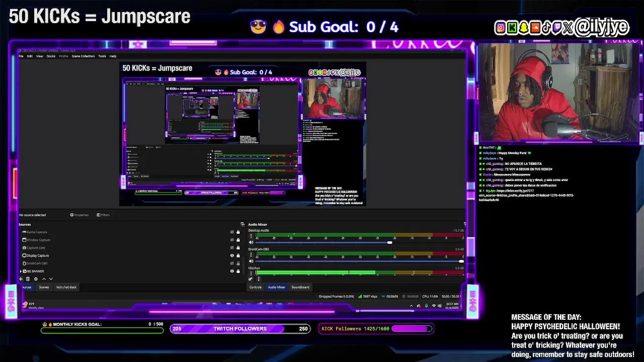Click the OBS preview canvas
Image resolution: width=644 pixels, height=362 pixels.
pyautogui.click(x=243, y=134)
